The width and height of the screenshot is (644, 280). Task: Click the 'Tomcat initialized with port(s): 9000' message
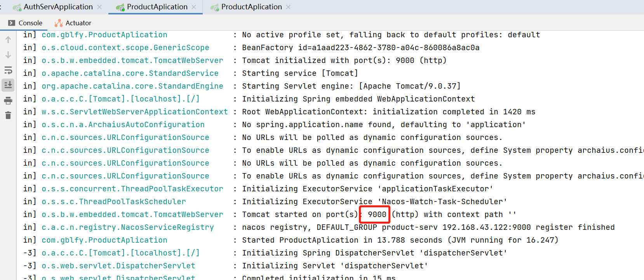[x=344, y=60]
